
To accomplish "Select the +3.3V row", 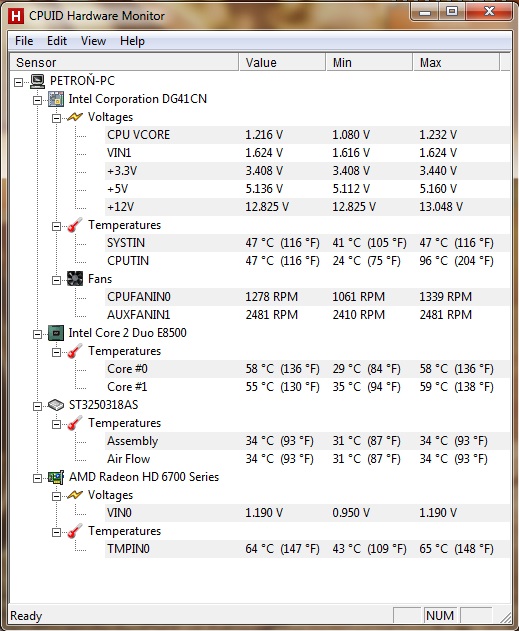I will tap(307, 171).
